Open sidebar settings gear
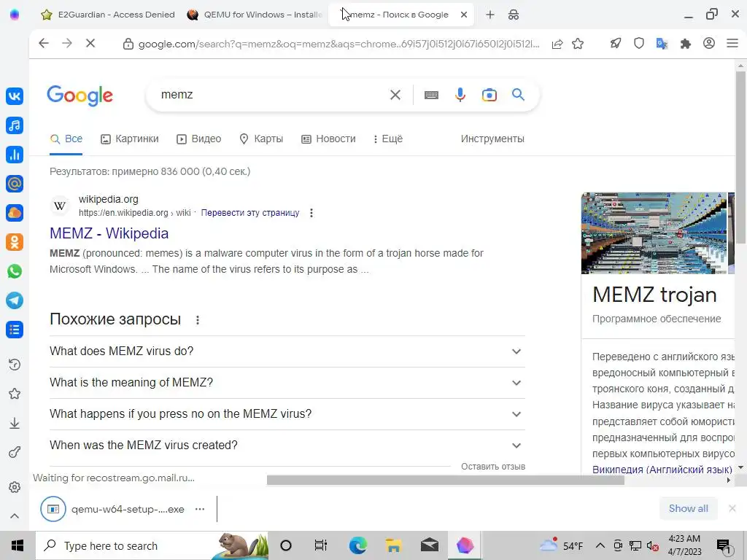Viewport: 747px width, 560px height. [x=15, y=487]
